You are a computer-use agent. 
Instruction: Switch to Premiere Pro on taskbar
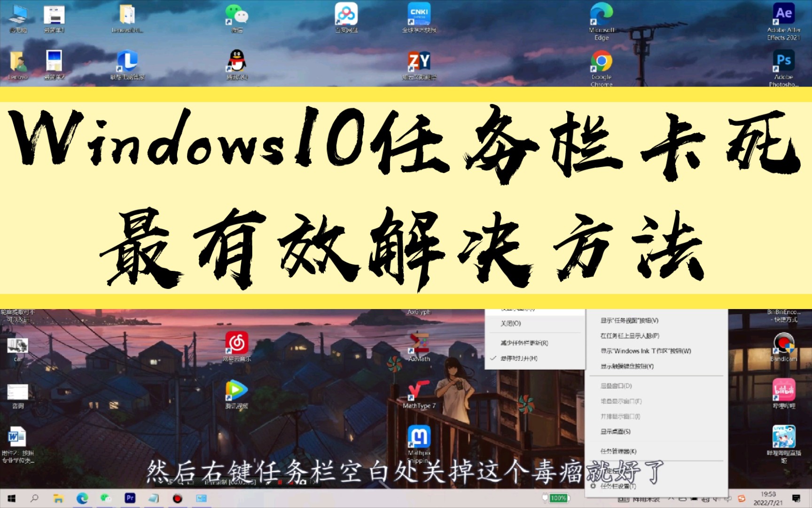click(130, 498)
